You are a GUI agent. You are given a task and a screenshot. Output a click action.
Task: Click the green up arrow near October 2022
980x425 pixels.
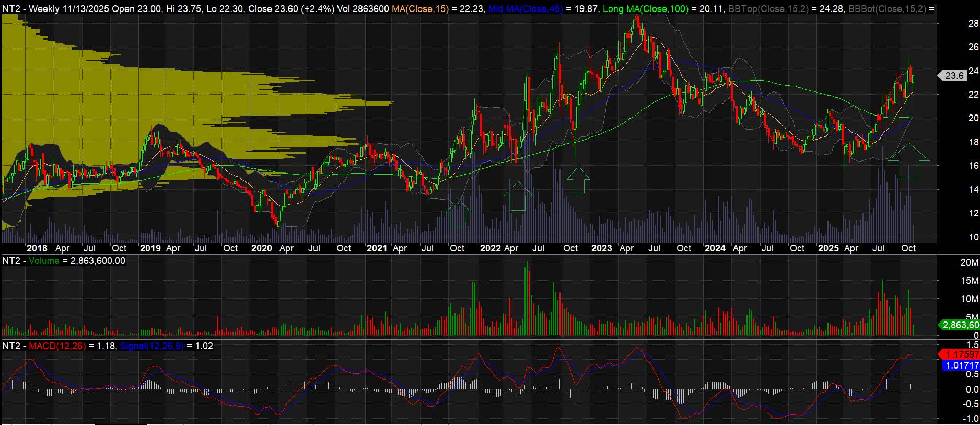click(x=578, y=180)
